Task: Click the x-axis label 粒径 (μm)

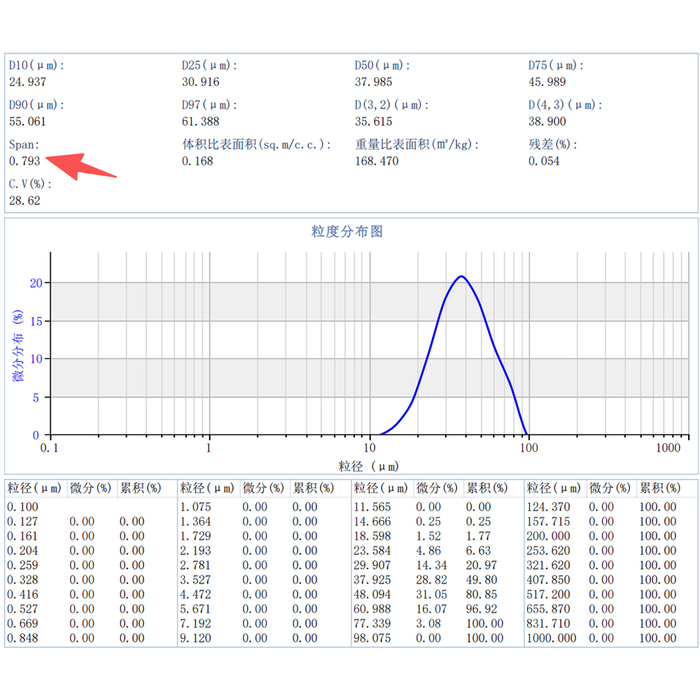Action: pyautogui.click(x=368, y=467)
